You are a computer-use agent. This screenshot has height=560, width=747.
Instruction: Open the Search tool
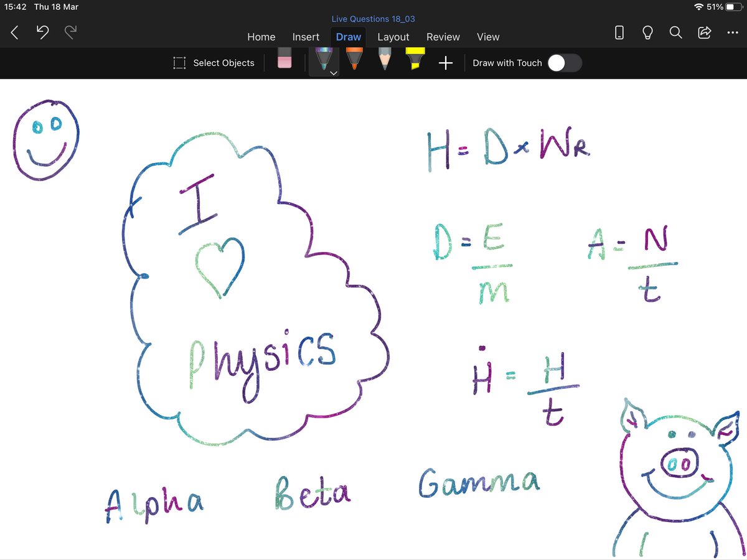676,32
